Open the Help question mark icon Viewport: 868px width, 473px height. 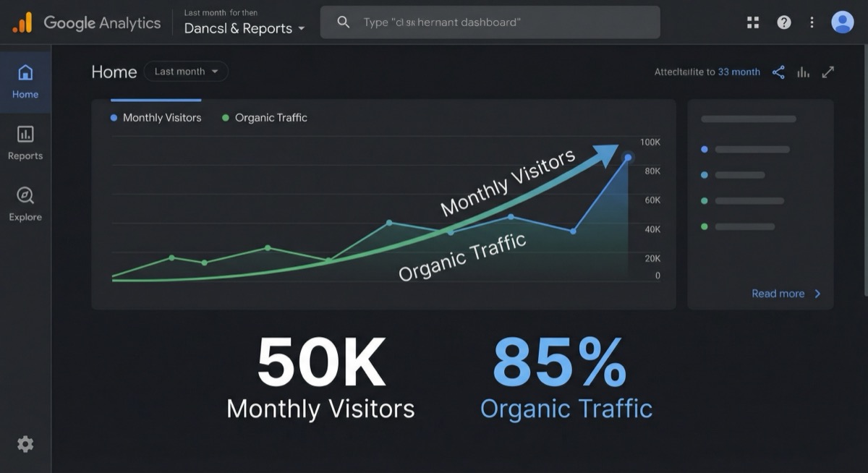click(783, 22)
